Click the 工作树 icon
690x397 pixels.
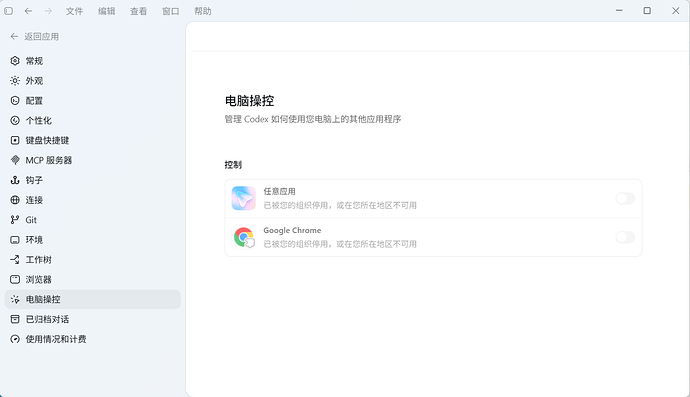(15, 259)
